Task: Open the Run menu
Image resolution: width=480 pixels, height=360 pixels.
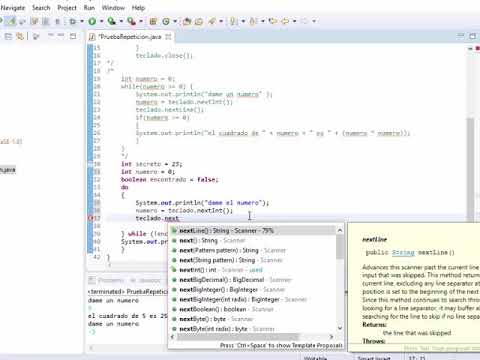Action: click(89, 7)
